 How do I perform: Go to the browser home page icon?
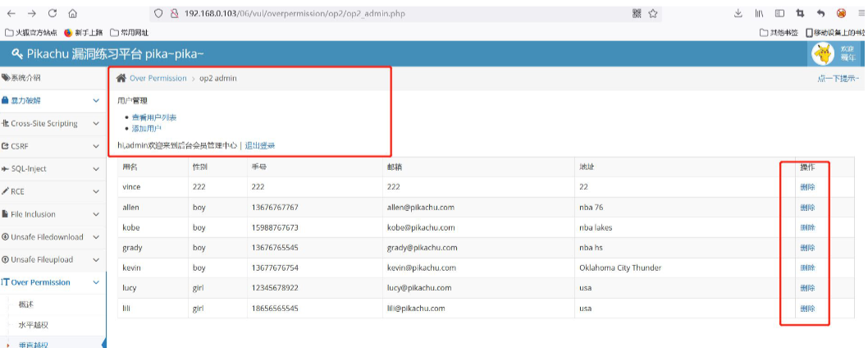pyautogui.click(x=73, y=13)
